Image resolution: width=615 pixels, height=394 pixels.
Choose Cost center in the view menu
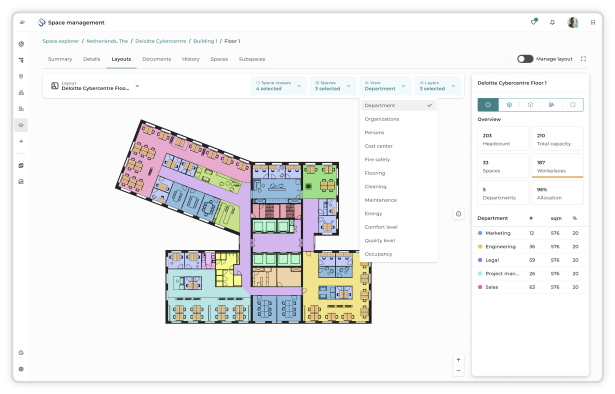398,146
